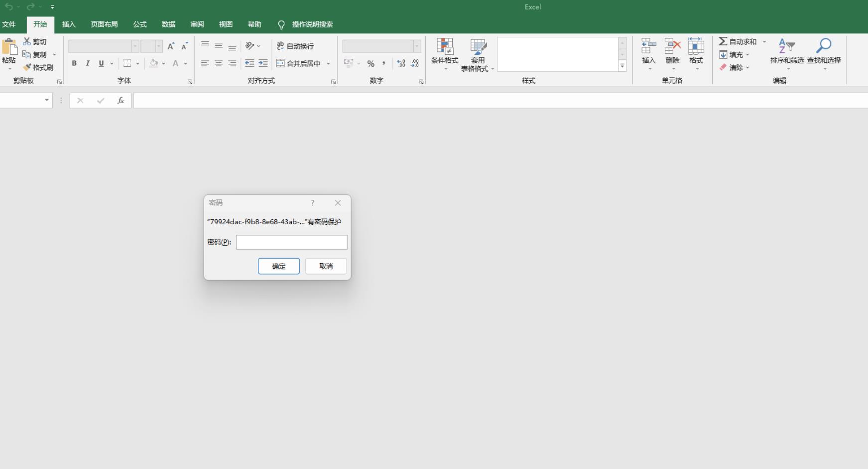Toggle italic formatting
The image size is (868, 469).
coord(88,63)
